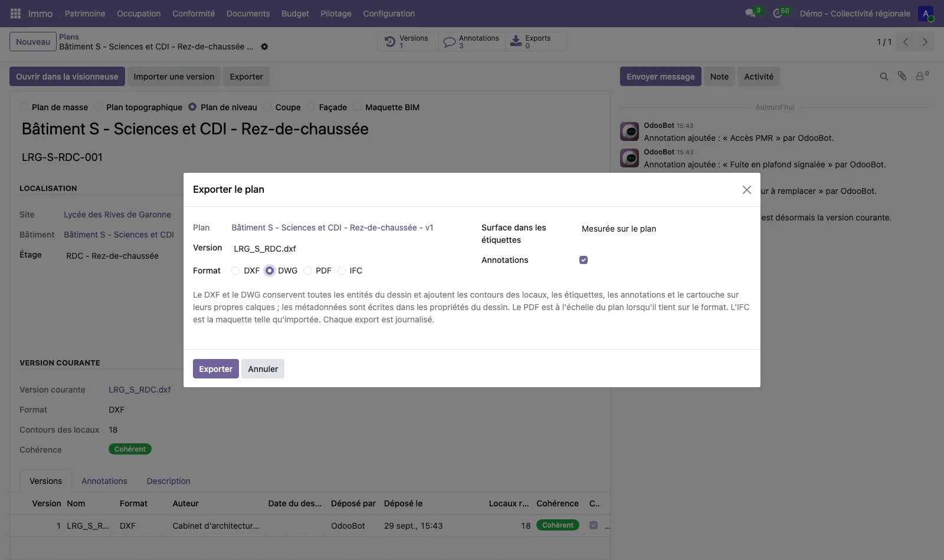This screenshot has width=944, height=560.
Task: Open the gear actions menu beside breadcrumb
Action: click(264, 47)
